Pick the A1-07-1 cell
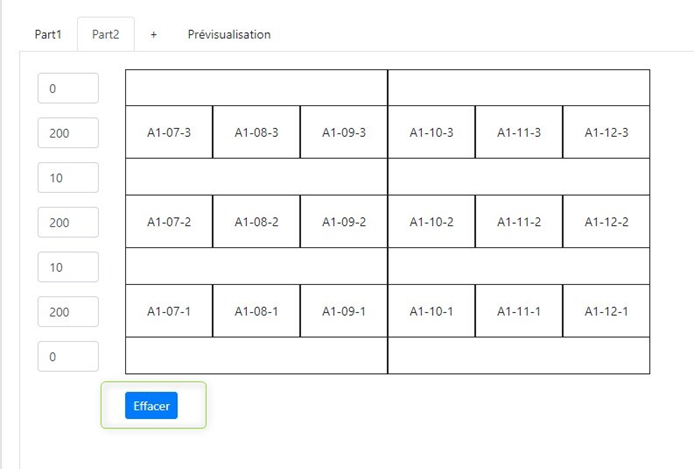Viewport: 694px width, 469px height. click(x=169, y=311)
